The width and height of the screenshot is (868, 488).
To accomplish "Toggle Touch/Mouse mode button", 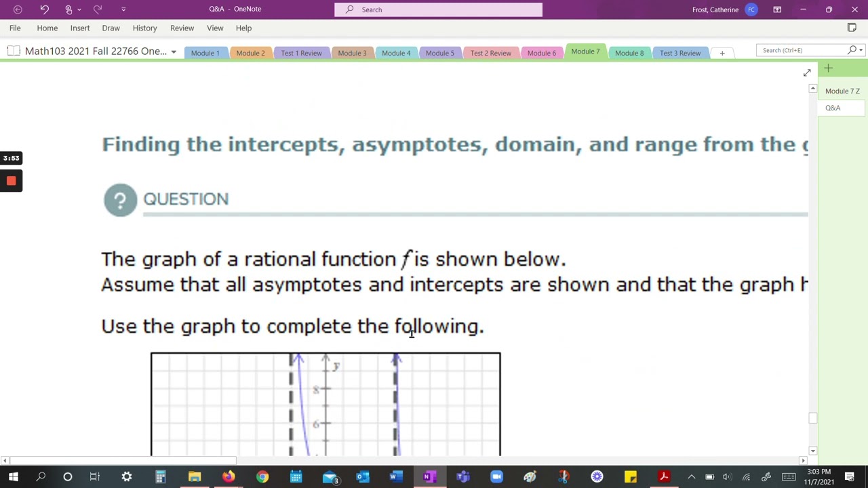I will pos(68,9).
